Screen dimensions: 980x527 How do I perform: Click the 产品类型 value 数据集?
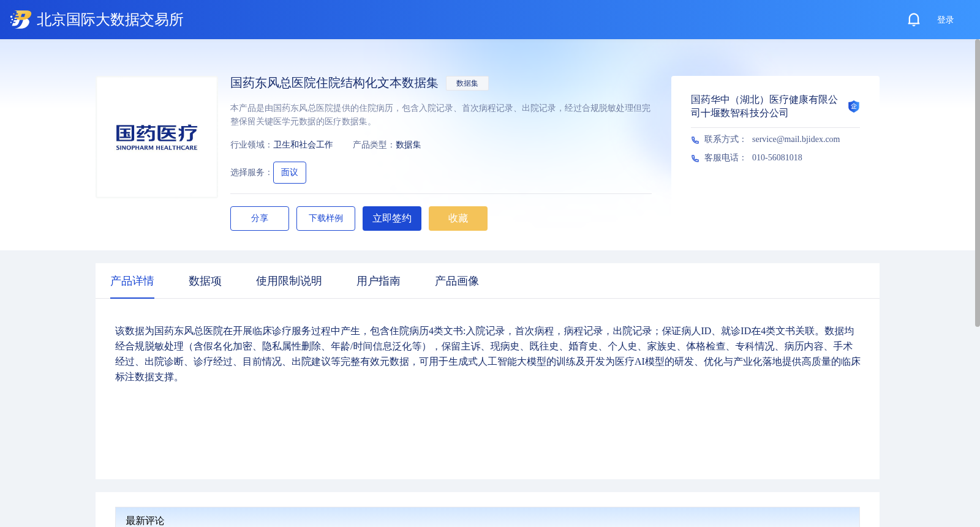tap(409, 145)
